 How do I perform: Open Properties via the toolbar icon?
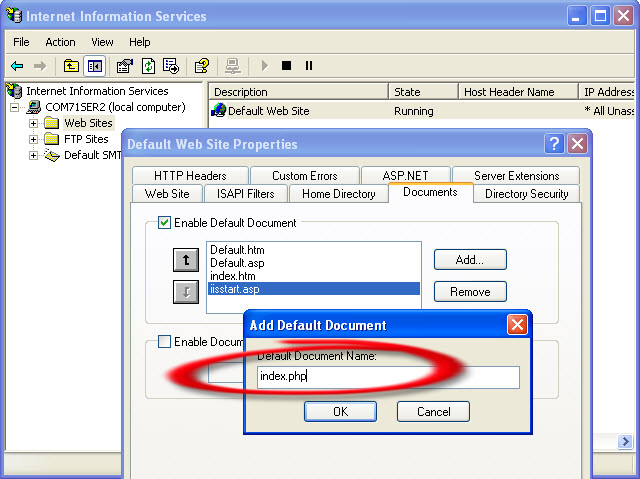click(124, 66)
